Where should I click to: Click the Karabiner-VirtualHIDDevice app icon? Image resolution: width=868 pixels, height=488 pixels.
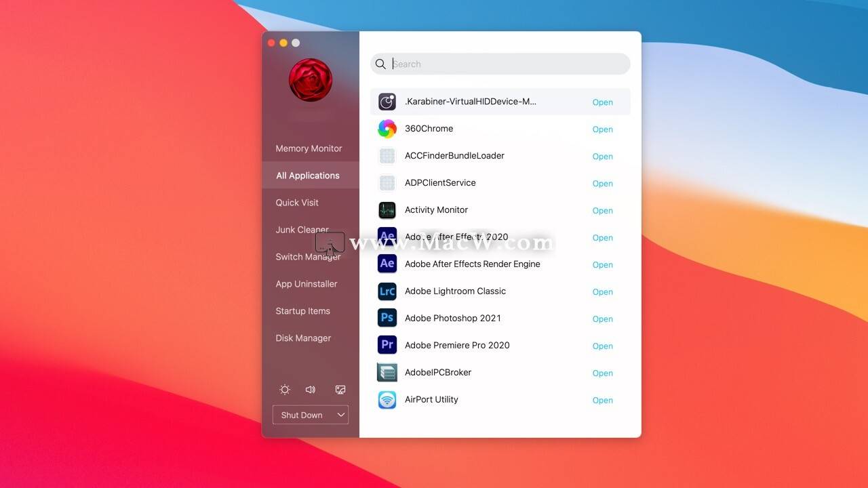coord(387,102)
